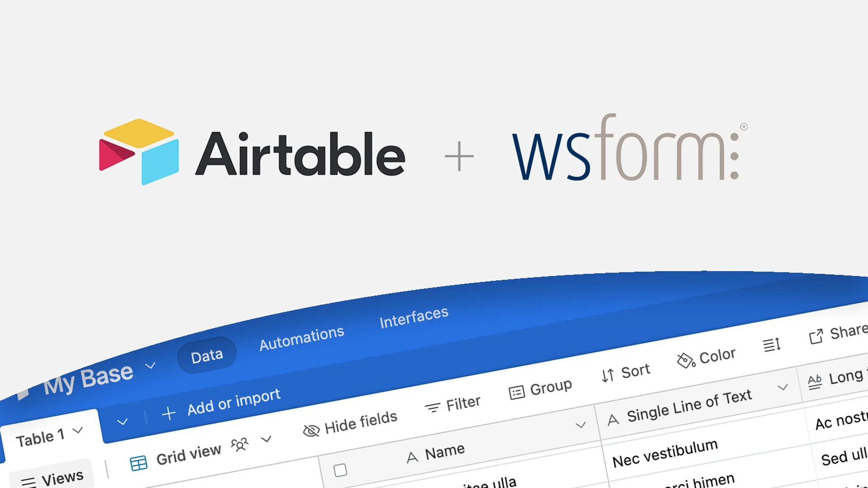Click the Share export icon
868x488 pixels.
[x=816, y=337]
